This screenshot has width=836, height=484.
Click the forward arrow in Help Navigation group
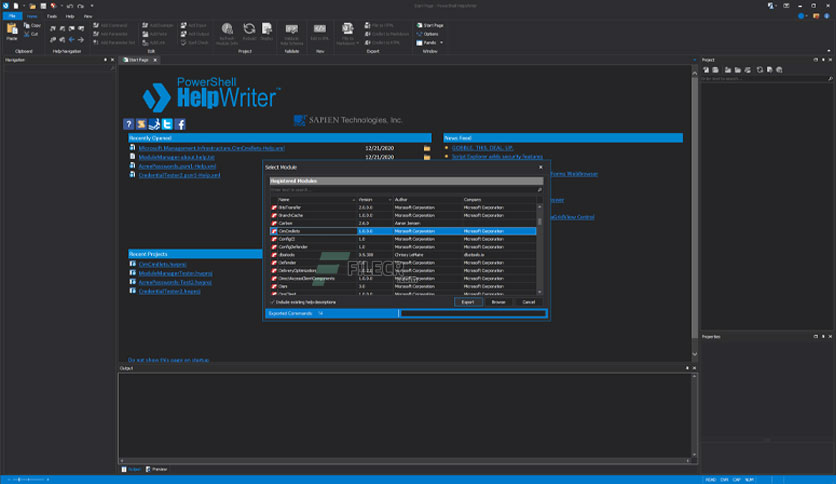coord(81,39)
